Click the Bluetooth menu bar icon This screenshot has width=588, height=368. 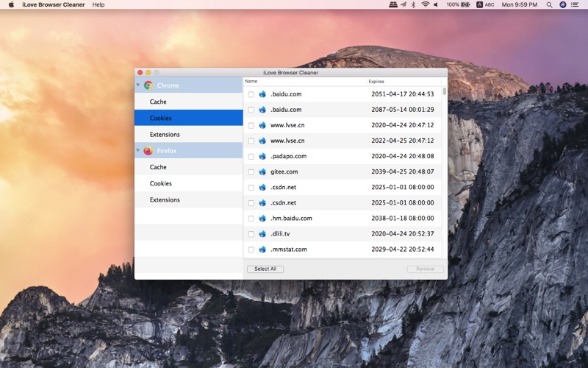coord(413,4)
